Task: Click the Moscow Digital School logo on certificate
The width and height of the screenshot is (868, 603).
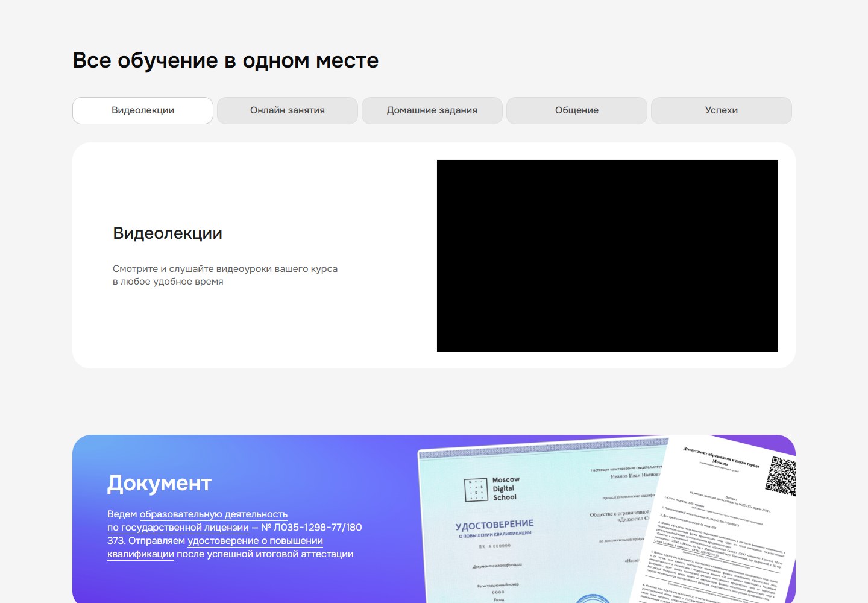Action: tap(492, 489)
